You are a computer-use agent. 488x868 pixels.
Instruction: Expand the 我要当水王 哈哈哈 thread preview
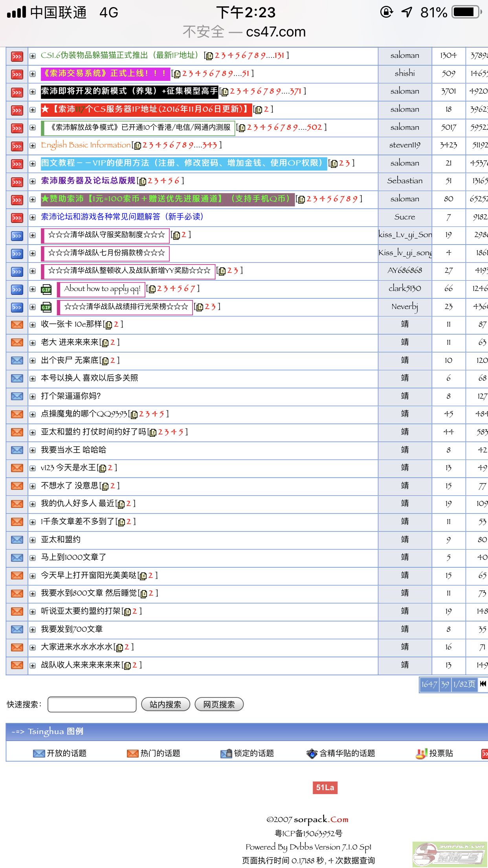[x=33, y=451]
